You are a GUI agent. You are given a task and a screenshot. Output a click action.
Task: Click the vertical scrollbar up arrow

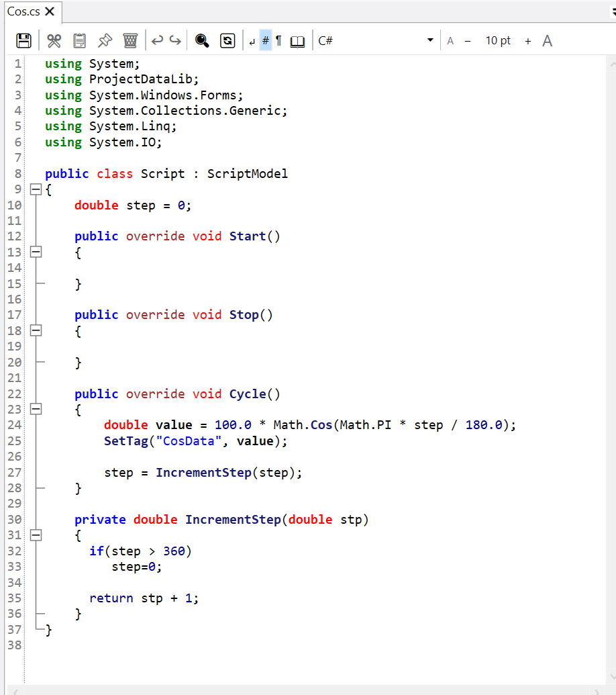coord(613,64)
